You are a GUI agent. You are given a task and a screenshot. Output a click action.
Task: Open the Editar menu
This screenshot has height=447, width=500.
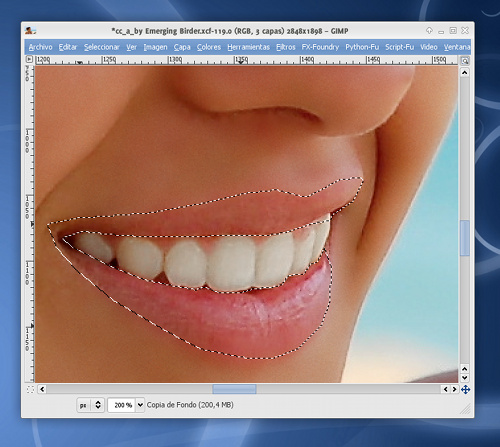coord(68,47)
